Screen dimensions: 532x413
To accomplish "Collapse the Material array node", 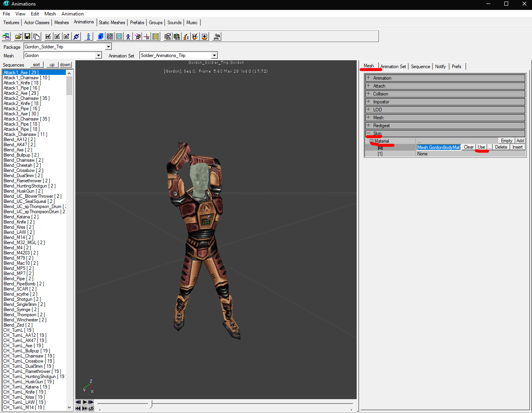I will click(x=372, y=141).
